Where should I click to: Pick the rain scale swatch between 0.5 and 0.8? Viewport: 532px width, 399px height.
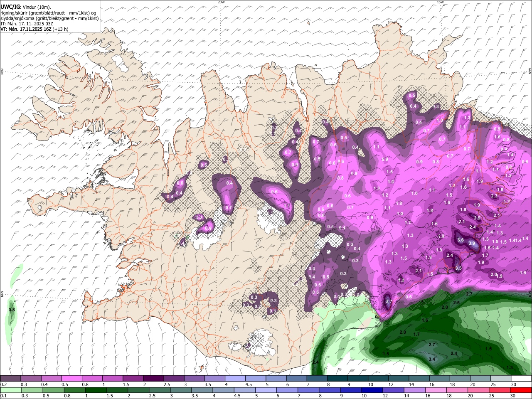click(53, 390)
